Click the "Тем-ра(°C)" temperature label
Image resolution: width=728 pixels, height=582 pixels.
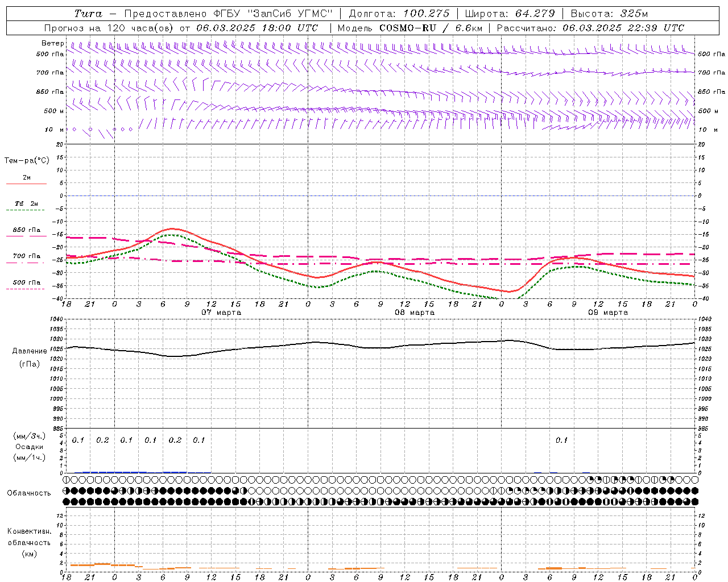(27, 160)
